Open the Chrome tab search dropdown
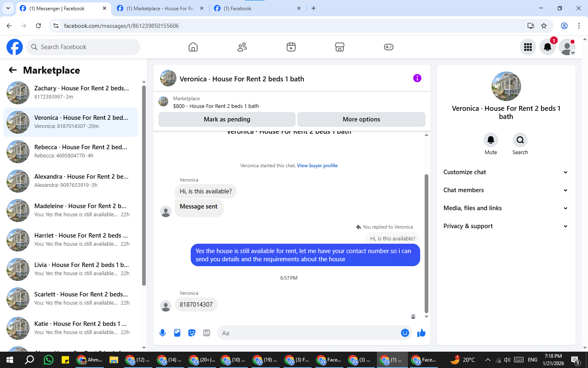The height and width of the screenshot is (368, 588). pos(8,8)
